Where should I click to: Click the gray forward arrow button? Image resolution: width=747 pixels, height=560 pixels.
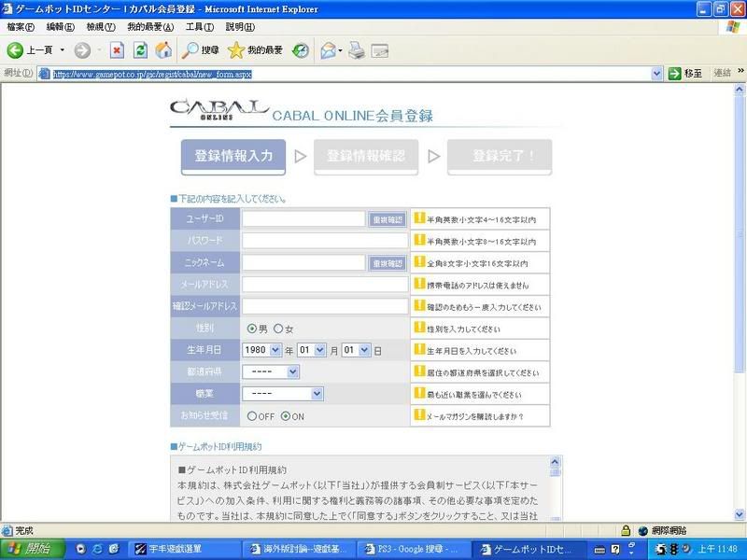82,50
